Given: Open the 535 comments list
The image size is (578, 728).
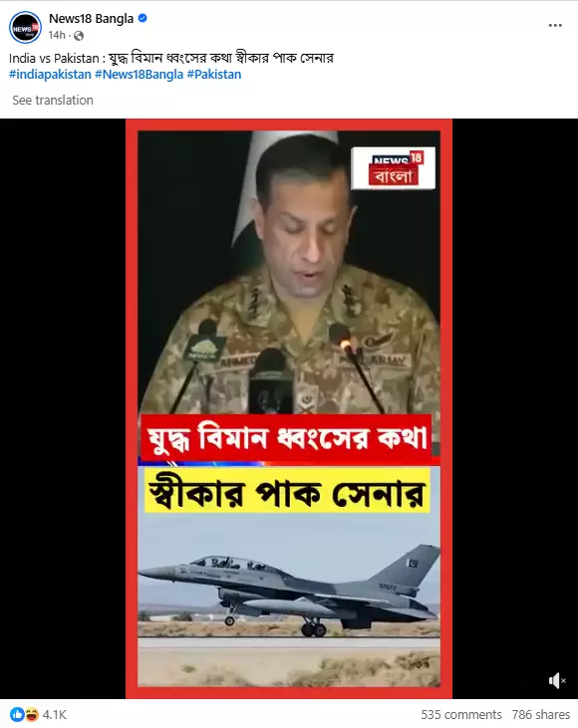Looking at the screenshot, I should point(461,714).
